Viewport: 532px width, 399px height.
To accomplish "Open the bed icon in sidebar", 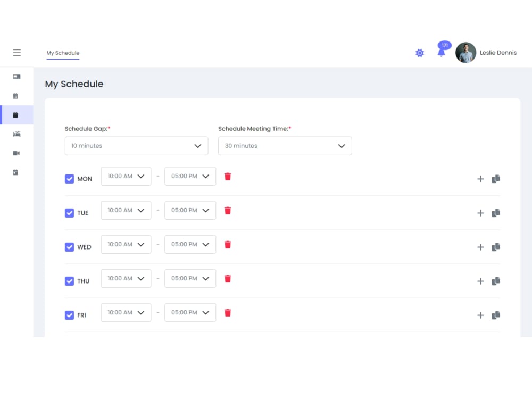I will (16, 134).
